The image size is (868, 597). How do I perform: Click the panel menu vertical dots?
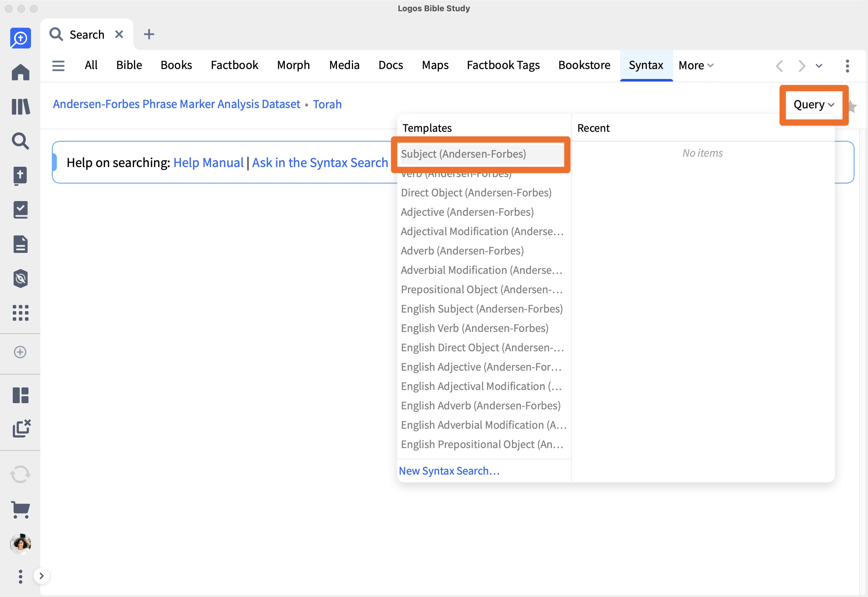[847, 66]
